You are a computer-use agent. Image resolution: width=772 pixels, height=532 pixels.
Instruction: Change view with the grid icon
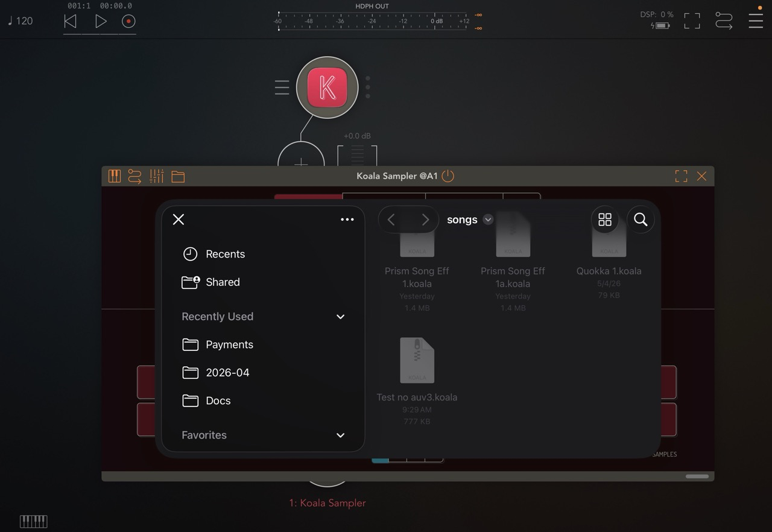pos(605,220)
